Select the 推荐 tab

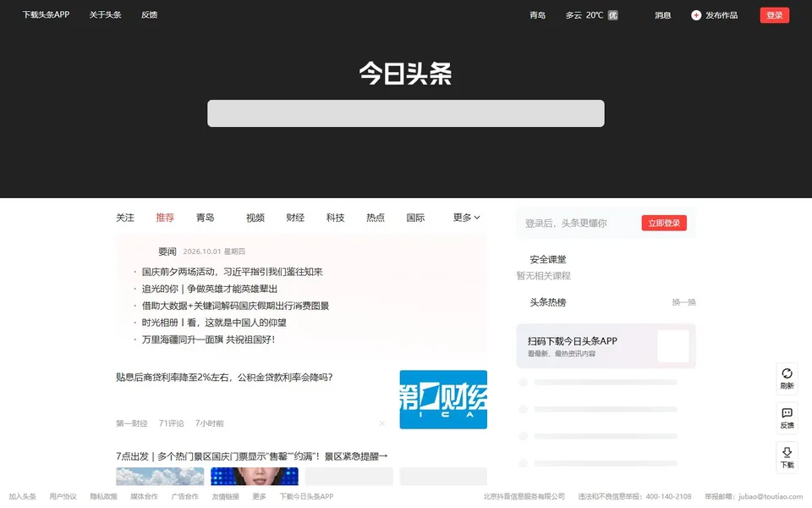pos(165,218)
